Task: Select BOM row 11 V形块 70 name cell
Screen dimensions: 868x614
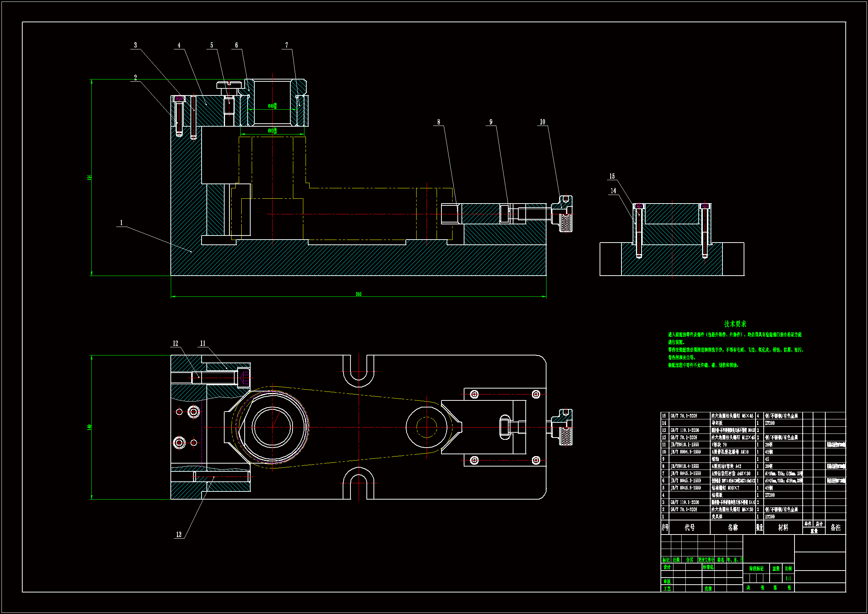Action: point(719,445)
